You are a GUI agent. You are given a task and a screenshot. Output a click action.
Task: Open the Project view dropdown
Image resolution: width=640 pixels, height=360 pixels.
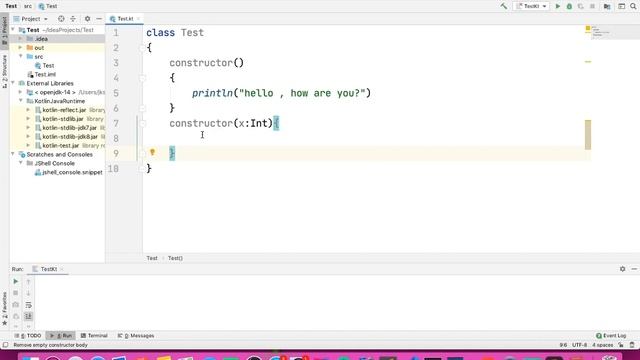click(x=31, y=19)
